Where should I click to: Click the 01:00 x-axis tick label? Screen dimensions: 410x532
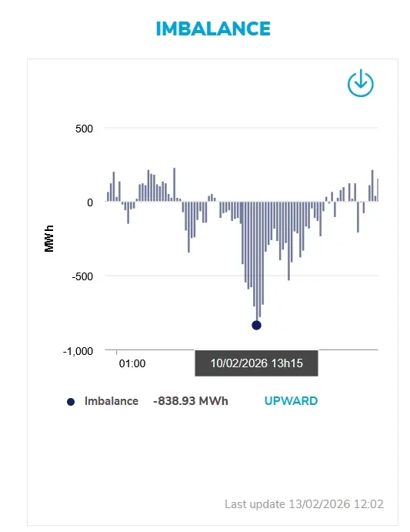click(x=132, y=363)
